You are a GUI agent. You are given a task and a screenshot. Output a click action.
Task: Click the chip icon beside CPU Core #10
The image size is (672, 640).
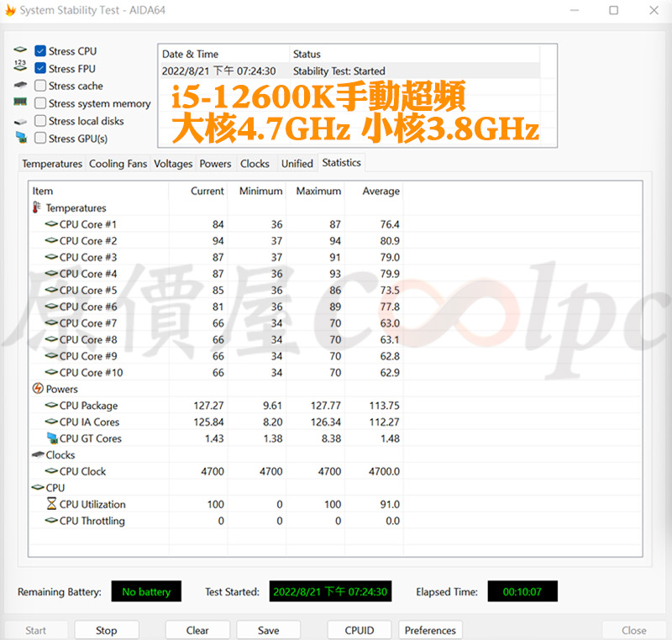click(51, 372)
